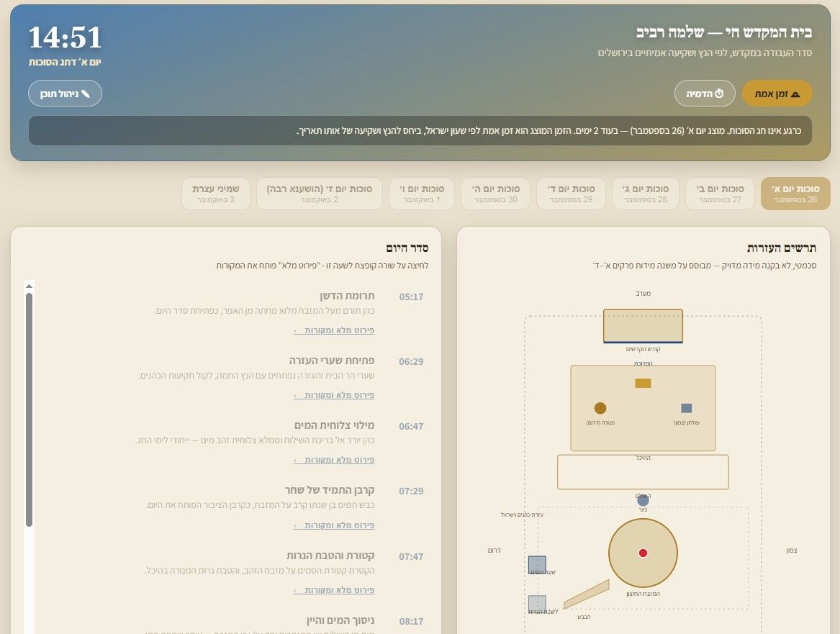Start simulation mode with the timer icon
Viewport: 840px width, 634px height.
click(705, 94)
